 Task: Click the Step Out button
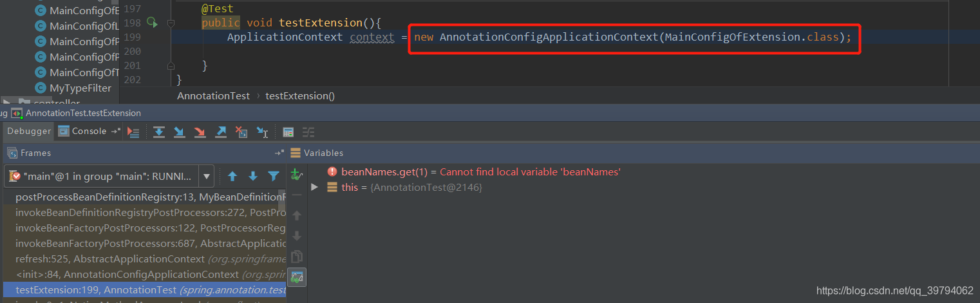pos(221,132)
